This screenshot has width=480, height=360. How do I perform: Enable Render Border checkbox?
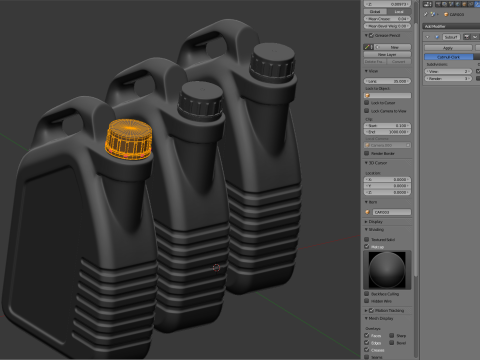point(367,153)
